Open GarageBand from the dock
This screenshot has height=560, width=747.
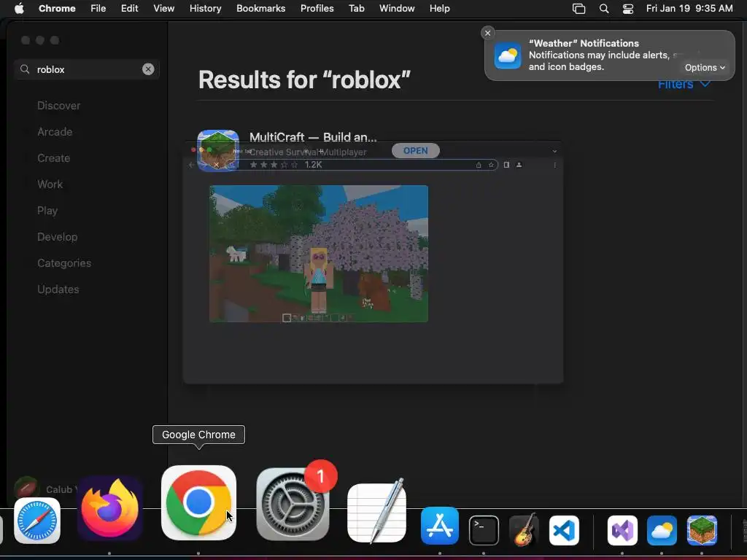524,529
